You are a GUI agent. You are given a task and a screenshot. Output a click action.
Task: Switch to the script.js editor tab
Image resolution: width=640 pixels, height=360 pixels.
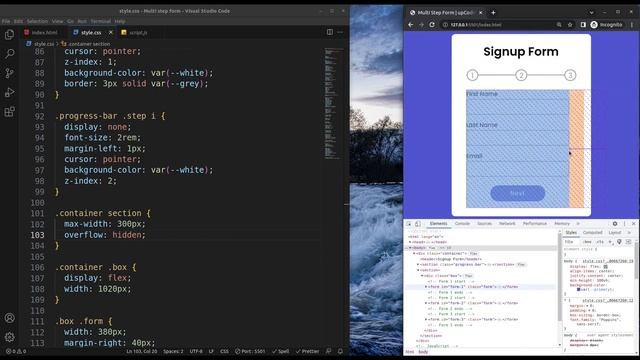point(134,32)
